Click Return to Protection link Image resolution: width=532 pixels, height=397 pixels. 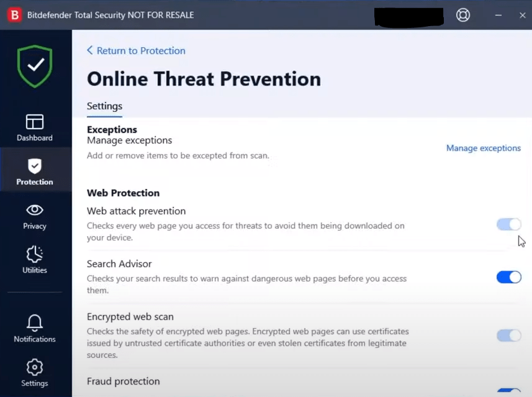click(141, 50)
